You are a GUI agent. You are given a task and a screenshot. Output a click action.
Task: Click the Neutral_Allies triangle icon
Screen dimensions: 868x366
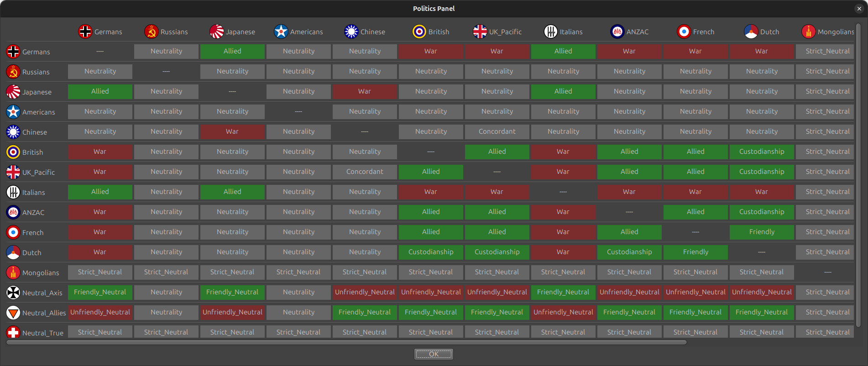tap(13, 313)
